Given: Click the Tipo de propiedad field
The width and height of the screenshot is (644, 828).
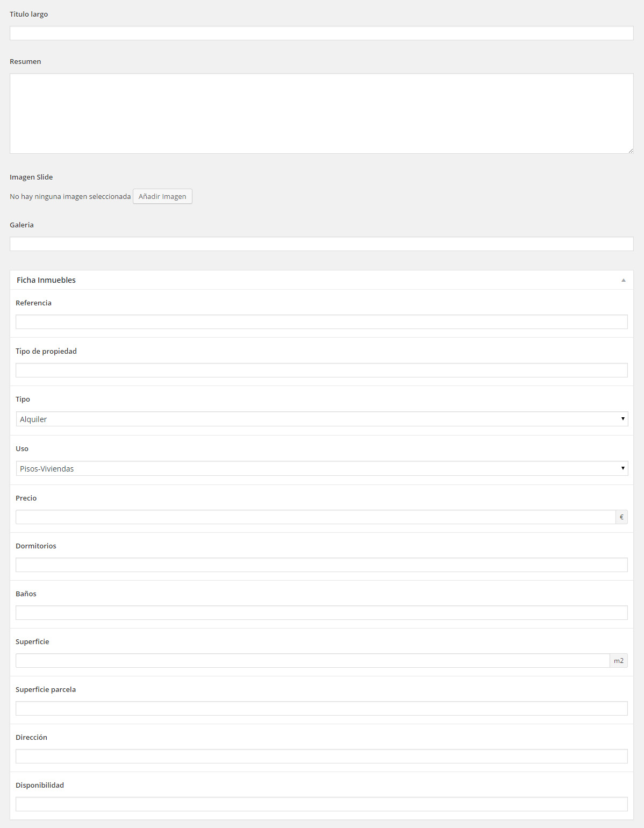Looking at the screenshot, I should (x=321, y=370).
